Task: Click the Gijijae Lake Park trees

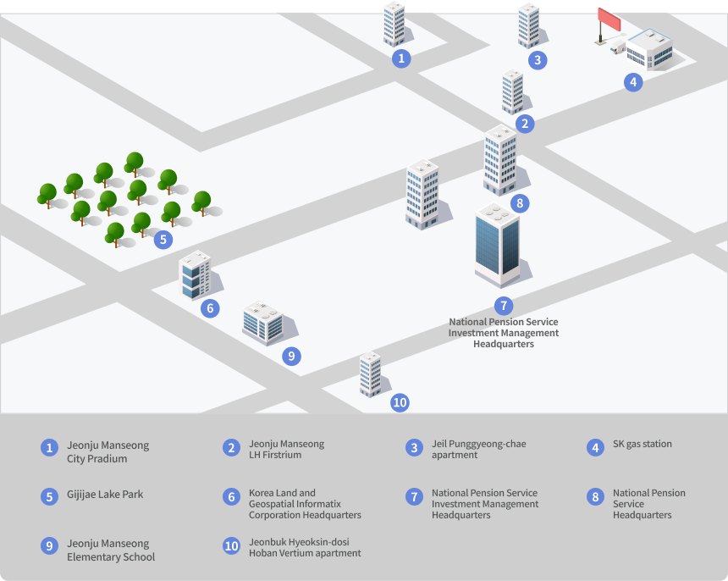Action: (130, 199)
